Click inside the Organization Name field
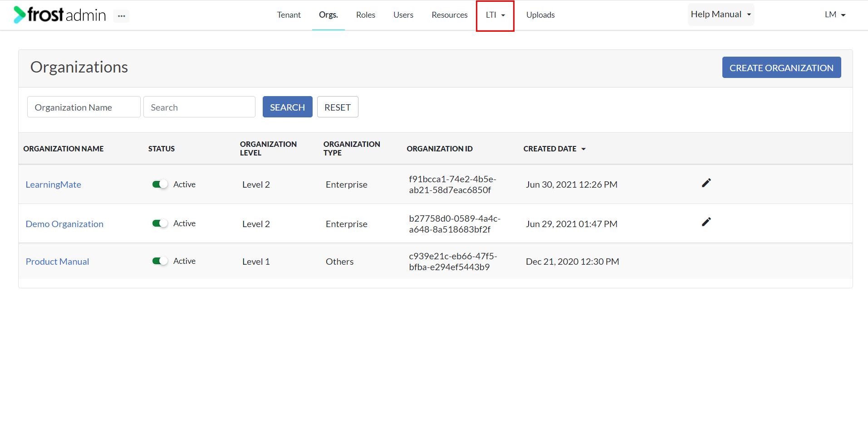Image resolution: width=868 pixels, height=427 pixels. [x=83, y=107]
